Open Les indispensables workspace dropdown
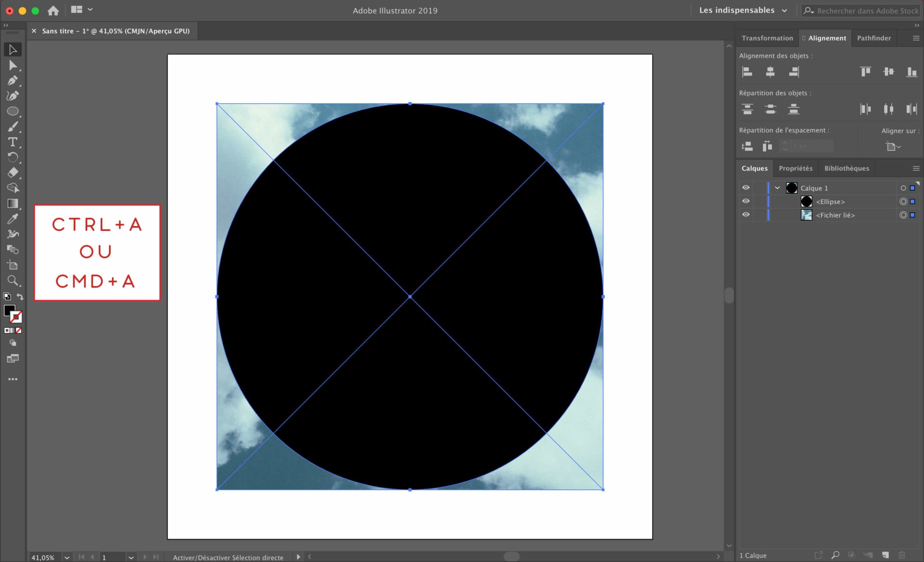 click(x=744, y=10)
